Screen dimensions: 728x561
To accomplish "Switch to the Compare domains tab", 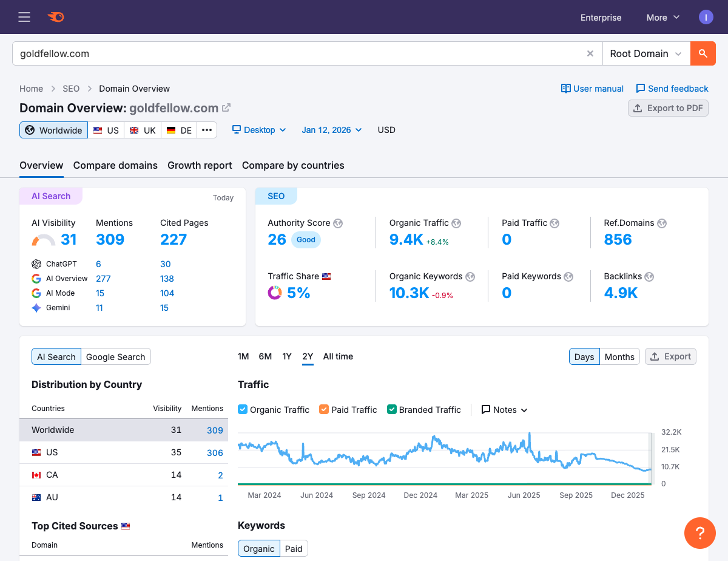I will click(x=115, y=165).
